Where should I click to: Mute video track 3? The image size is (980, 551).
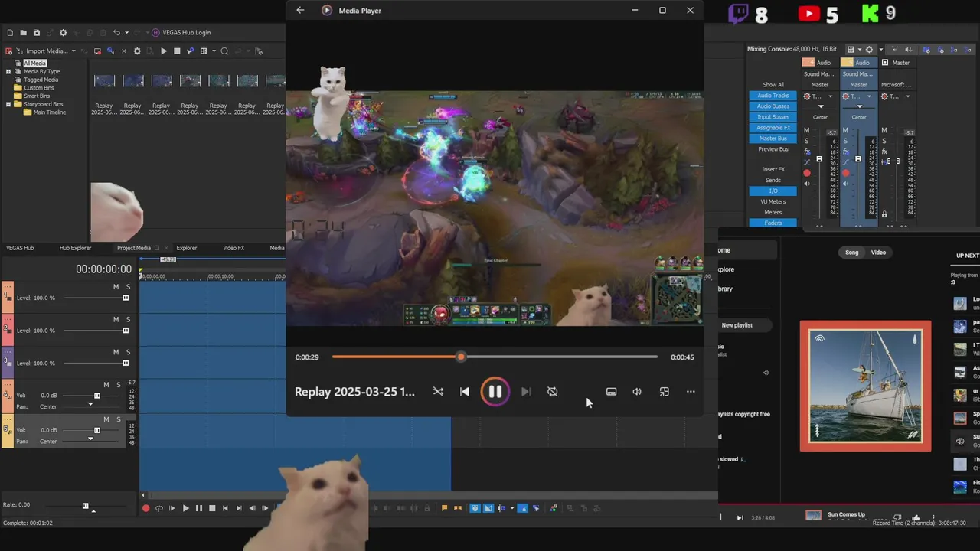point(116,353)
